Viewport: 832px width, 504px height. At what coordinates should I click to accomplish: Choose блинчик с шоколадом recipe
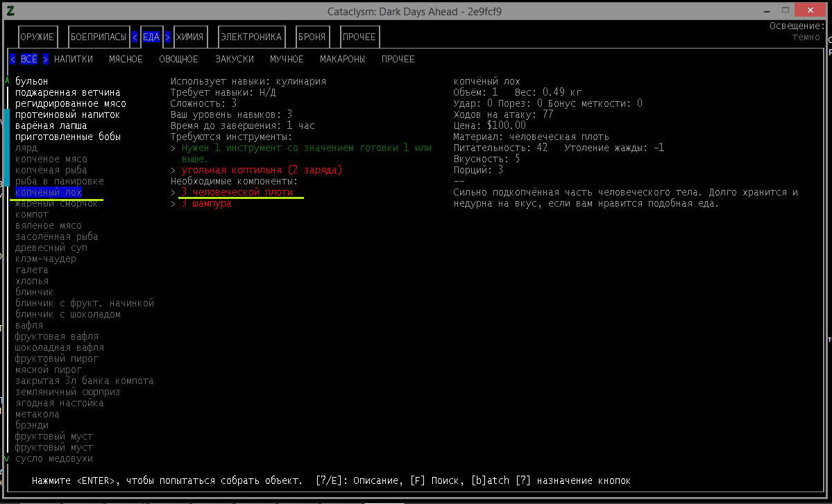click(68, 314)
